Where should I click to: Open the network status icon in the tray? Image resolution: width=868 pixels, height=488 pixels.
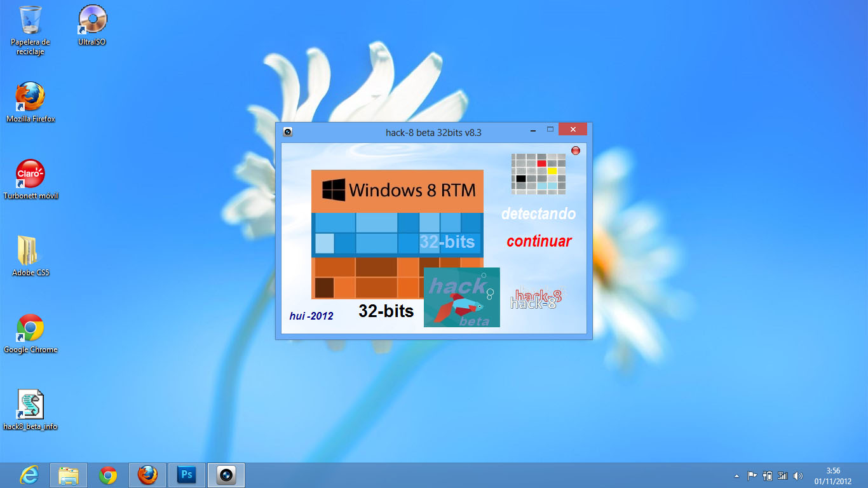784,475
